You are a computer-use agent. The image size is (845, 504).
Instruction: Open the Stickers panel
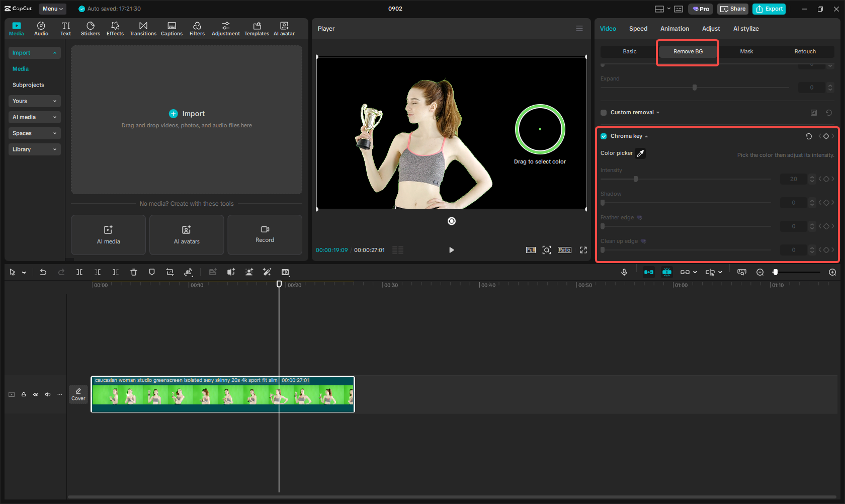point(91,29)
